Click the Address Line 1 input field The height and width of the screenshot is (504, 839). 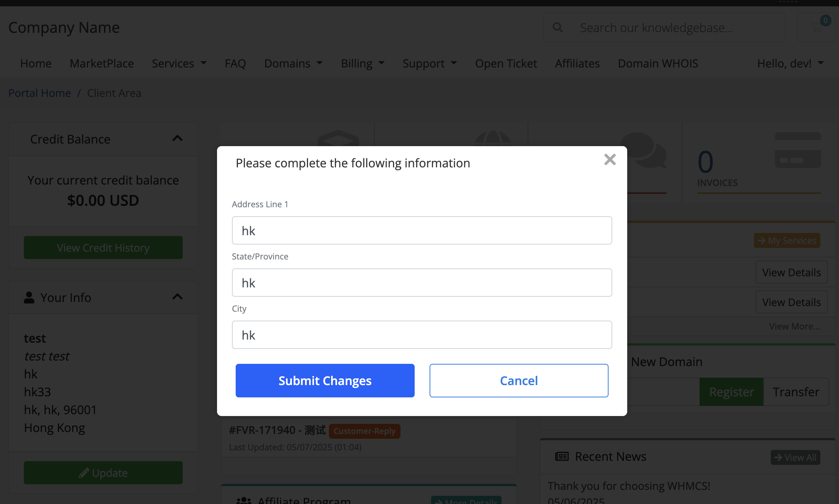tap(422, 230)
